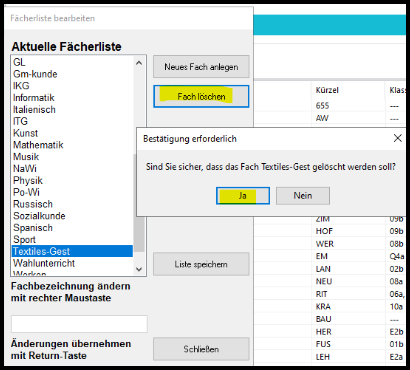Click the NEU Kürzel cell
The width and height of the screenshot is (410, 370).
pos(348,281)
